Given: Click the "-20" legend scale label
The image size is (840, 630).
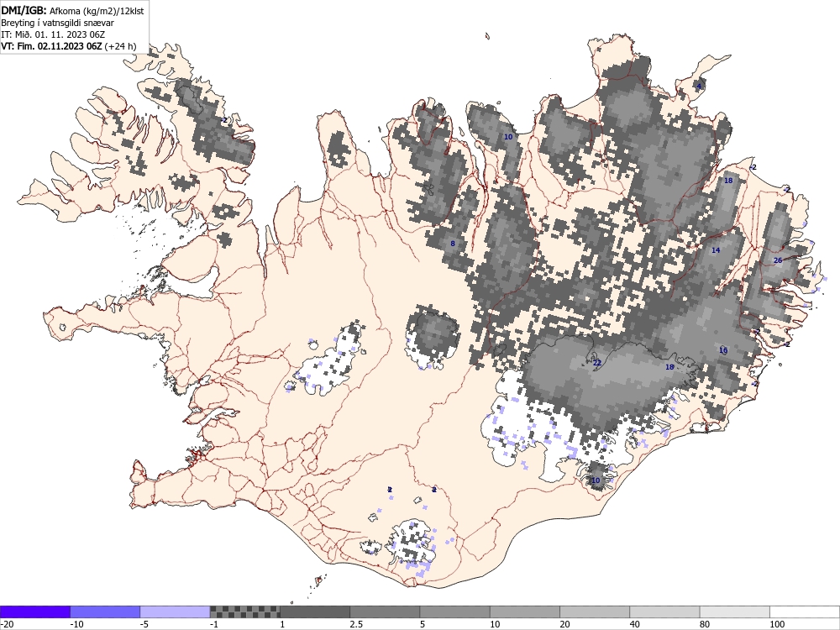Looking at the screenshot, I should coord(7,625).
